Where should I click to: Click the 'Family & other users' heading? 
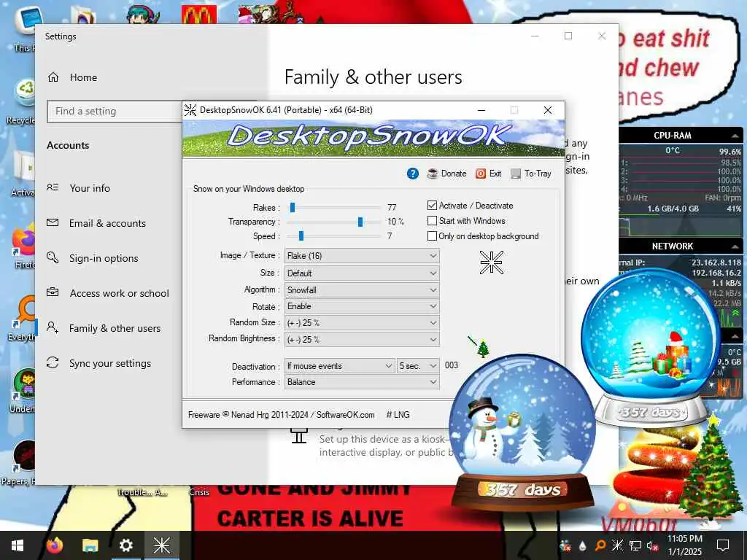tap(373, 77)
